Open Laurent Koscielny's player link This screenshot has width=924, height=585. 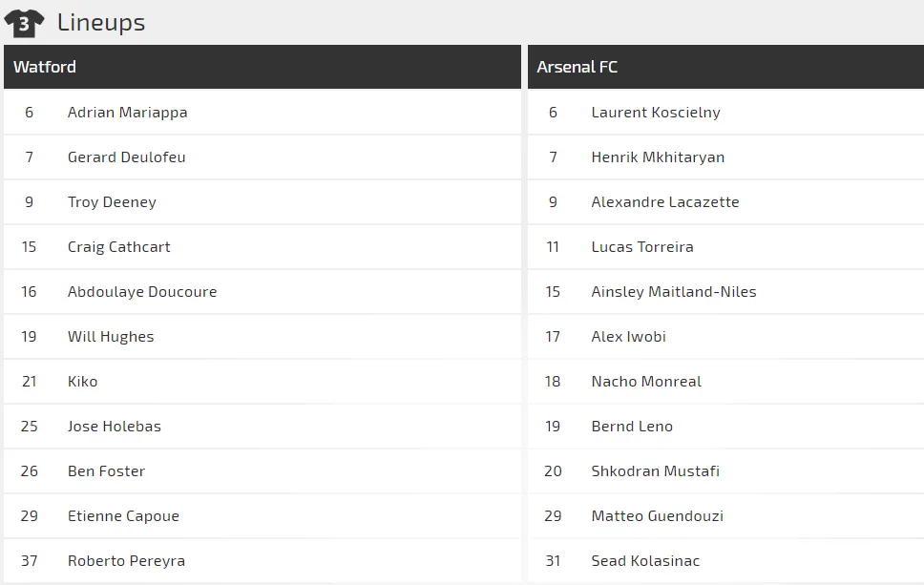tap(656, 113)
